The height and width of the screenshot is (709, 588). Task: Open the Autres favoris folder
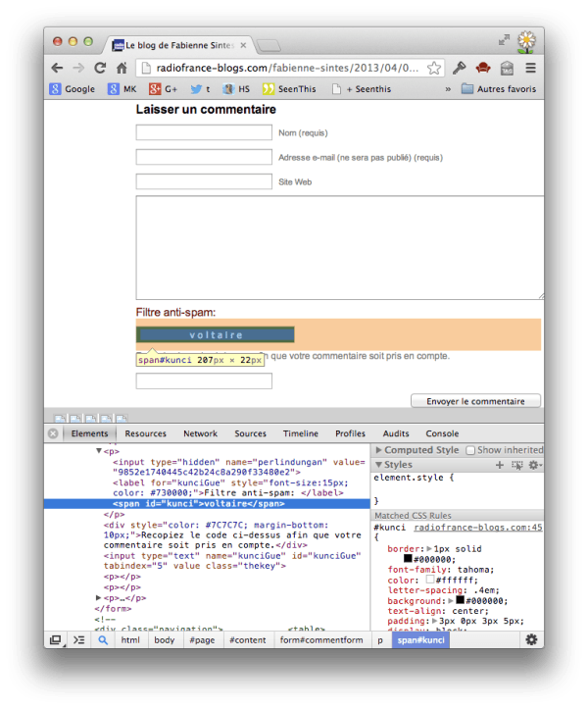(499, 89)
